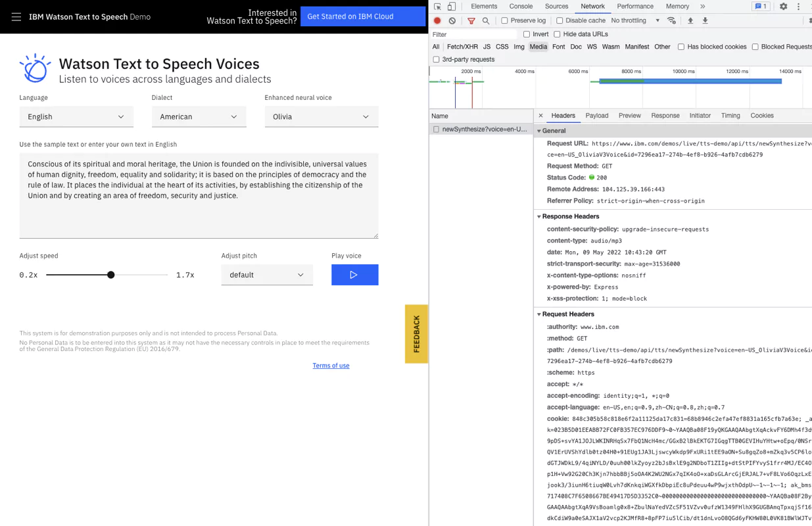Open network conditions (wifi gear icon)
Image resolution: width=812 pixels, height=526 pixels.
coord(672,20)
